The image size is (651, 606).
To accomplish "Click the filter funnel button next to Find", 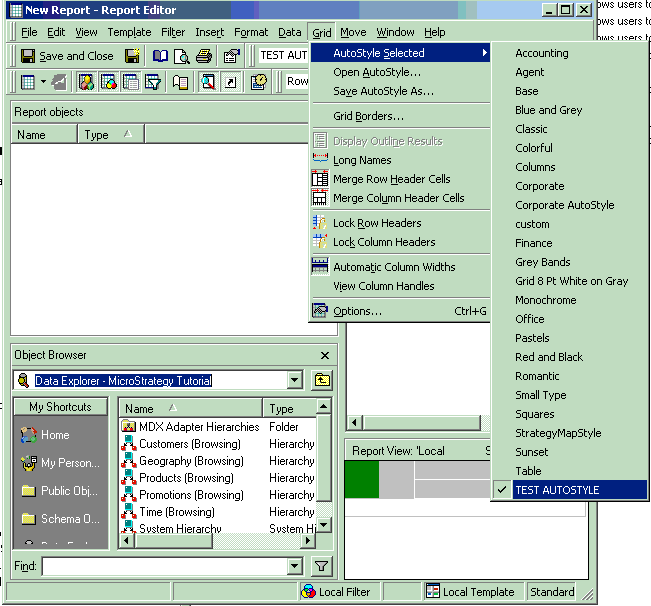I will (x=321, y=566).
